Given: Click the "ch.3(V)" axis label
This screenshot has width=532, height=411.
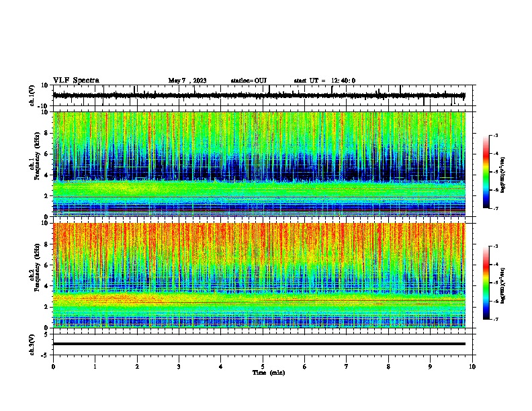Looking at the screenshot, I should click(32, 345).
